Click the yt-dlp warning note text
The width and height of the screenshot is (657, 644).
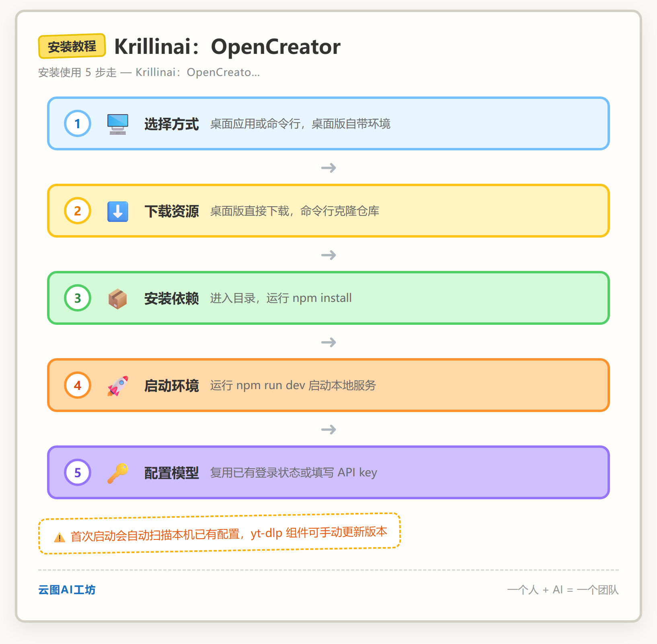click(229, 534)
